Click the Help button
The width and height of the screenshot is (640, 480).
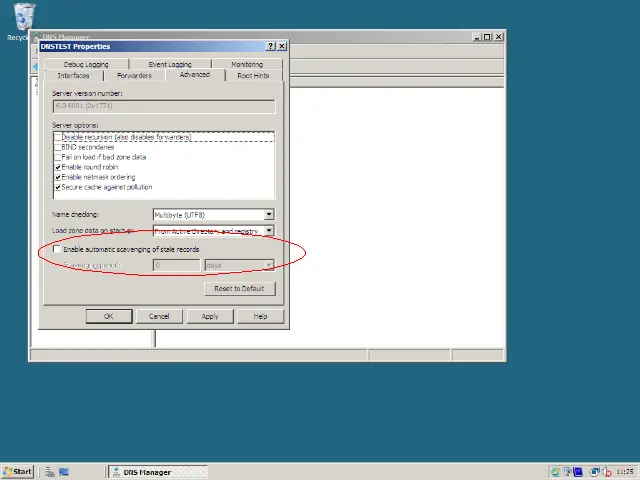260,316
